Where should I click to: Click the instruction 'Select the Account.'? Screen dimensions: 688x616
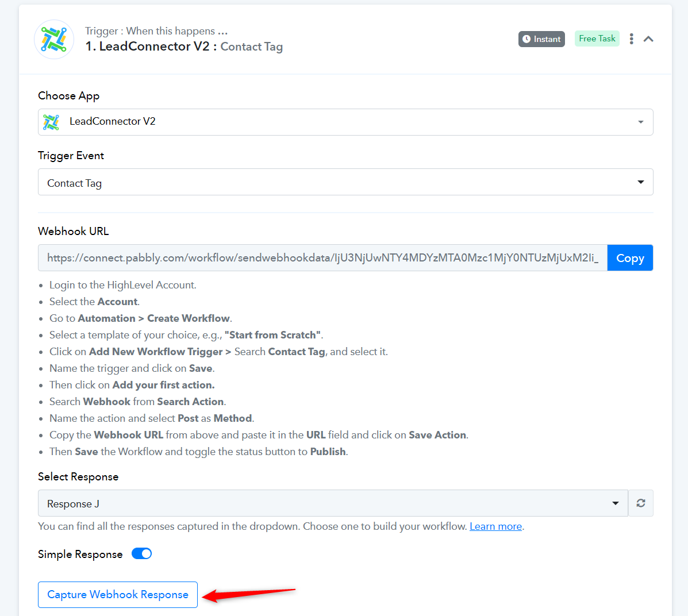coord(94,302)
